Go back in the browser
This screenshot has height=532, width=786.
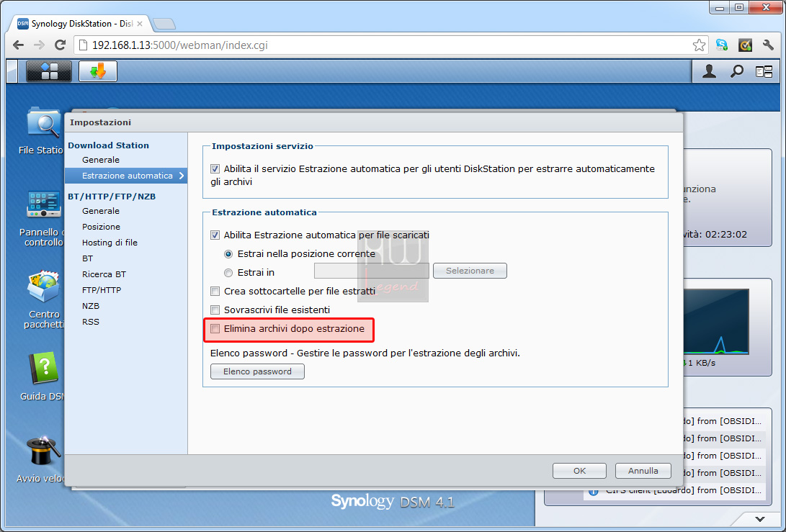click(19, 45)
